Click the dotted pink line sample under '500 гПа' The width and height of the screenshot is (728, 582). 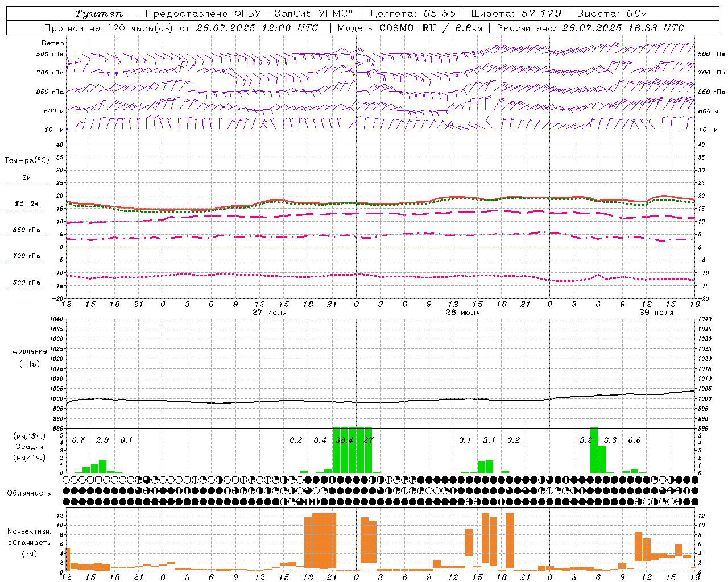click(25, 289)
